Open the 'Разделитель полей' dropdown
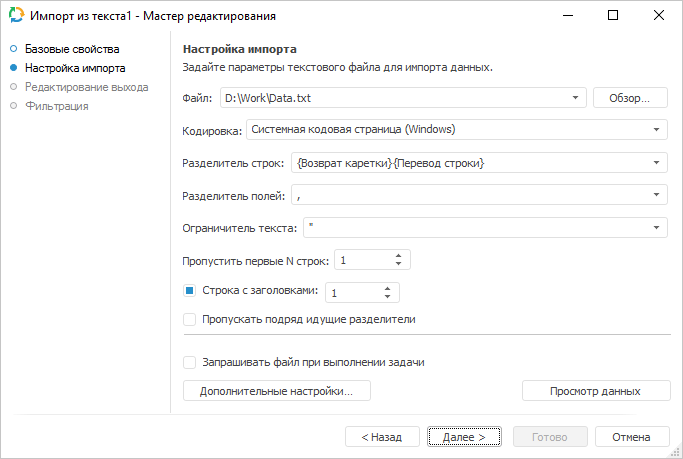Screen dimensions: 683x459 pyautogui.click(x=656, y=196)
